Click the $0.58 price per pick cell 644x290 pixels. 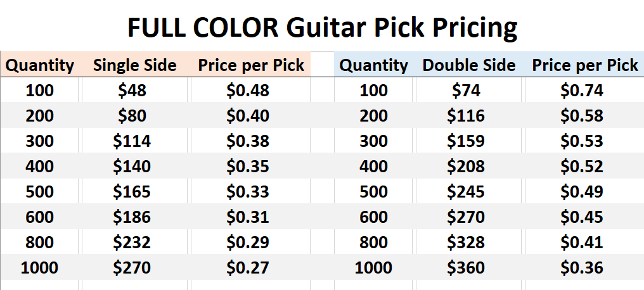point(582,116)
